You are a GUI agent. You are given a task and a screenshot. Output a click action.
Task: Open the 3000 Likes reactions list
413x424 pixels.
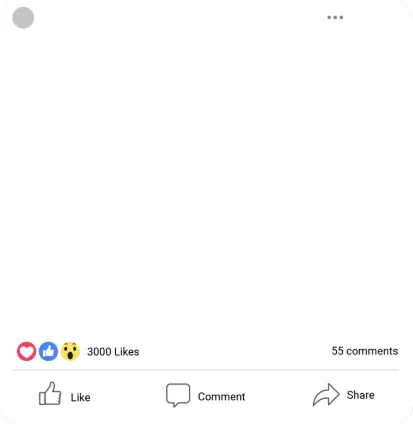[113, 352]
